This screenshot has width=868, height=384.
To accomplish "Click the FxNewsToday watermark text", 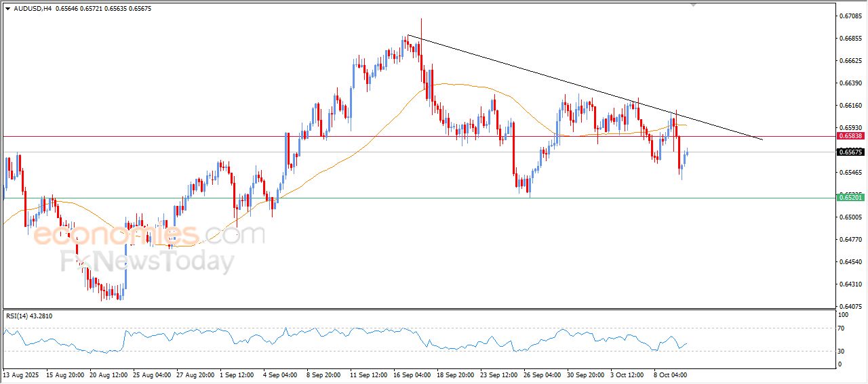I will pos(148,261).
